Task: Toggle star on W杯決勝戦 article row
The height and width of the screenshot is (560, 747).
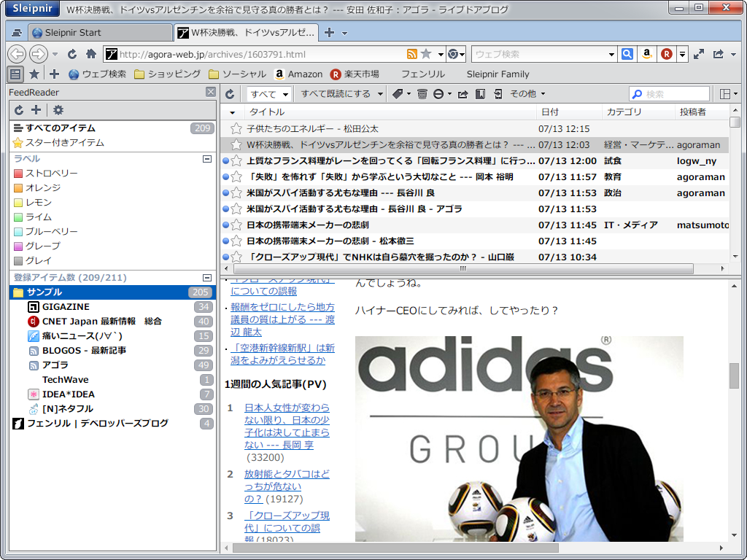Action: point(236,145)
